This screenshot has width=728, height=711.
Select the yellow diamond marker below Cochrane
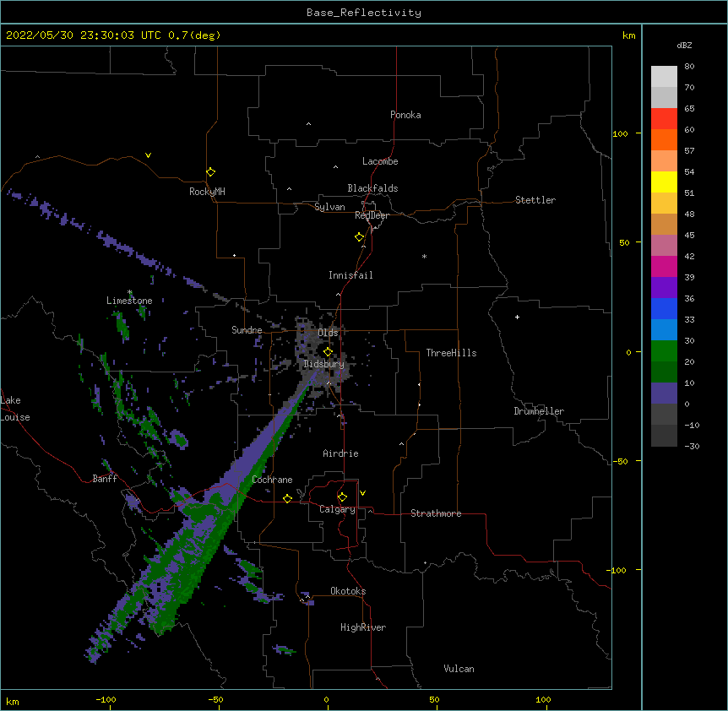pos(287,498)
